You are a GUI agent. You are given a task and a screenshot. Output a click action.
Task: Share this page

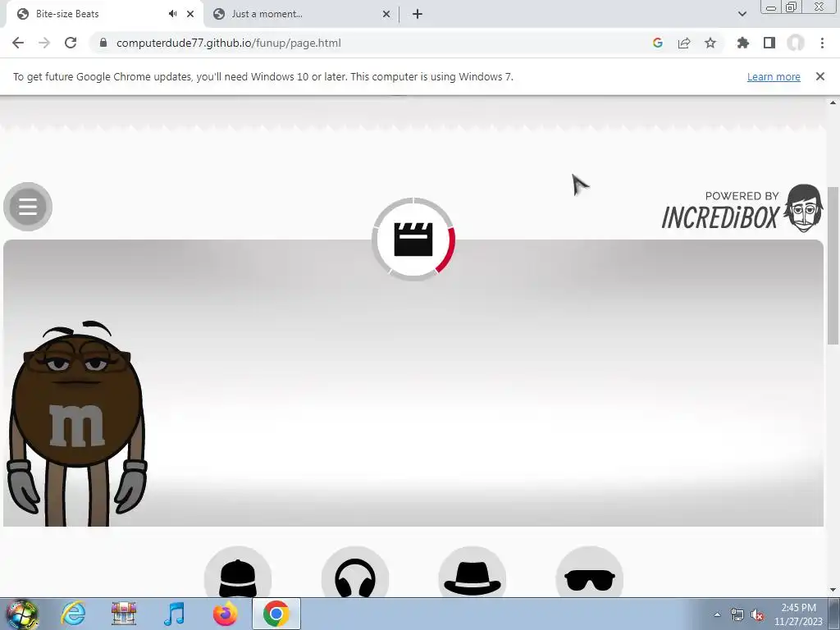pos(684,43)
